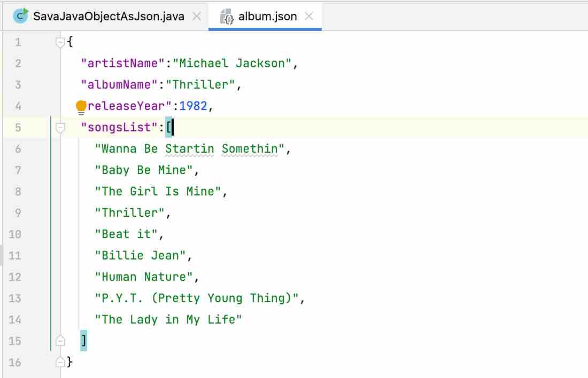Click line number 12 in the gutter
Viewport: 588px width, 378px height.
(x=14, y=277)
